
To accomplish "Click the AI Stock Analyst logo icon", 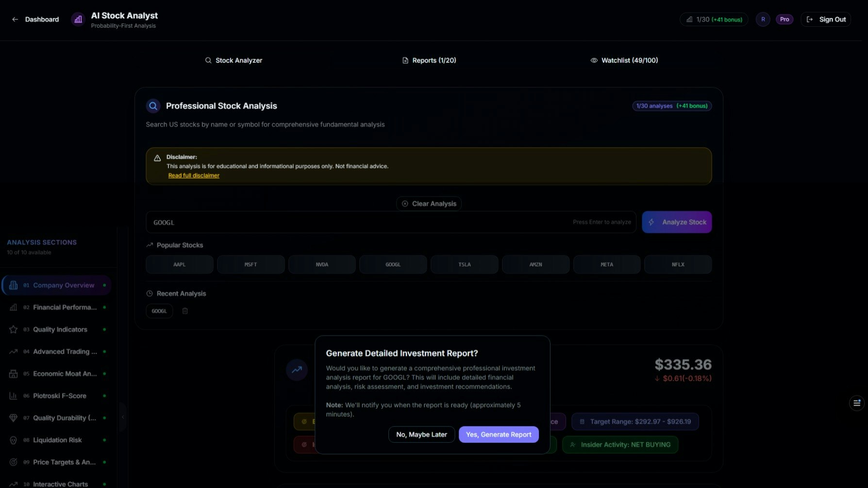I will 78,19.
